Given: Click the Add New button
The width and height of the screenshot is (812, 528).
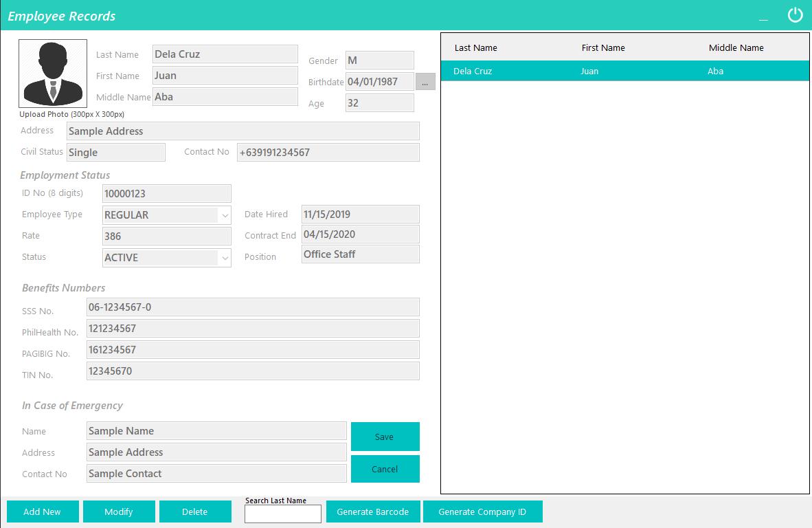Looking at the screenshot, I should [42, 511].
